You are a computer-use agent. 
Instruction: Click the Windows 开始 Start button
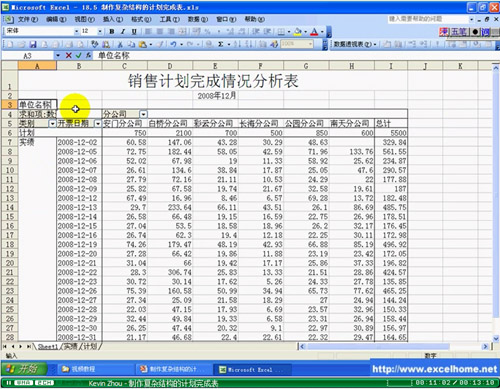(x=23, y=369)
